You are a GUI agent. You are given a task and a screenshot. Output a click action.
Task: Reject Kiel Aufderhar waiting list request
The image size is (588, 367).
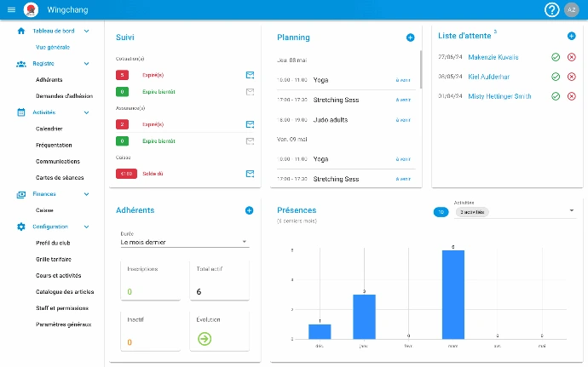[x=571, y=77]
